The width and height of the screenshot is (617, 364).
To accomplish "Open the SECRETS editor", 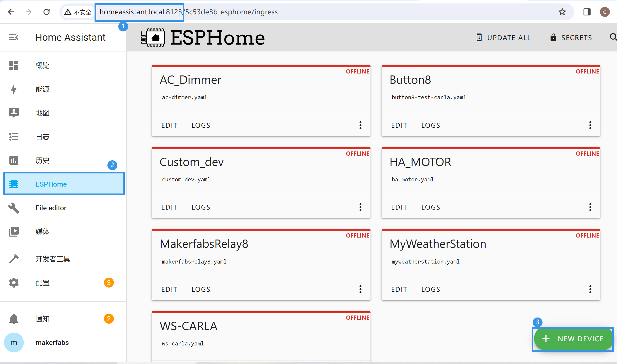I will [571, 38].
